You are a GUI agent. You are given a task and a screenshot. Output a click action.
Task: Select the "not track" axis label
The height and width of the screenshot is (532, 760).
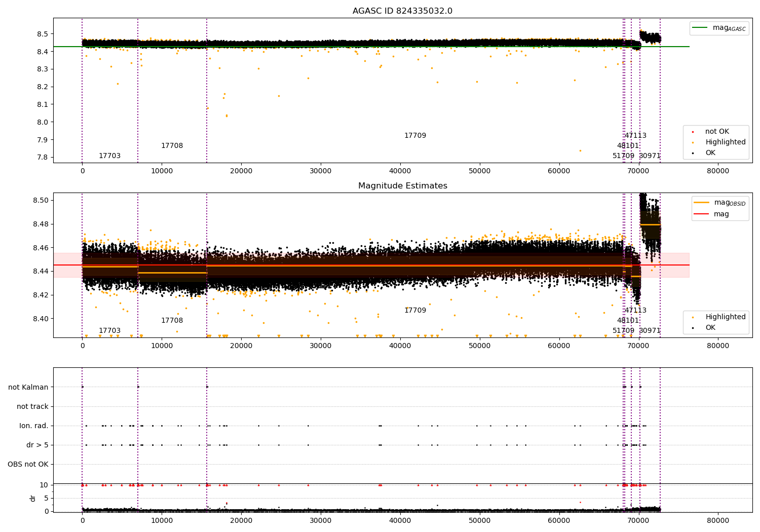tap(32, 407)
